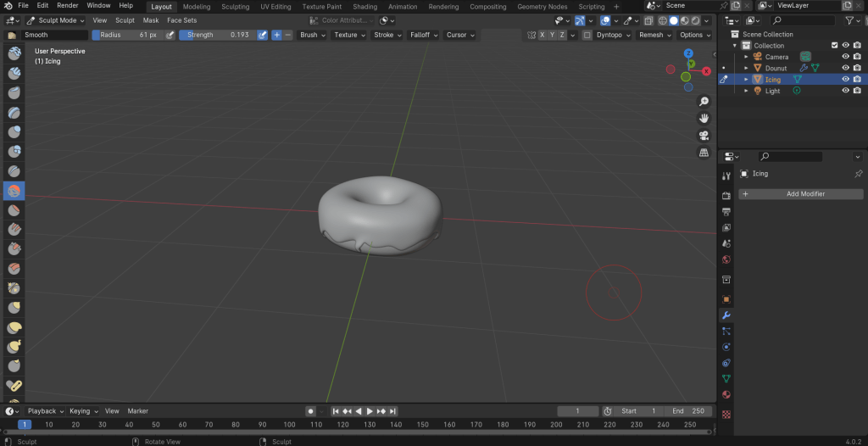Open the Material properties tab icon

[726, 394]
